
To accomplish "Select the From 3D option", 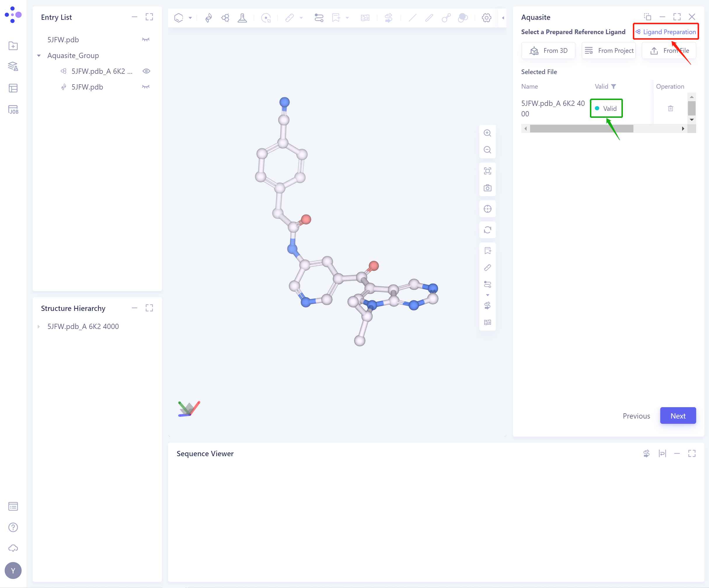I will 548,50.
